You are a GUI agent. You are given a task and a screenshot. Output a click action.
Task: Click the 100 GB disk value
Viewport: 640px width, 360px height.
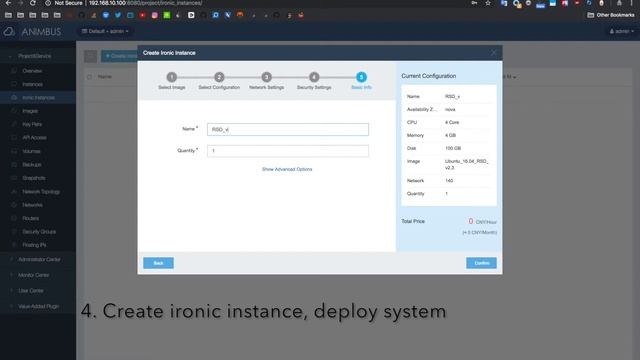click(453, 148)
